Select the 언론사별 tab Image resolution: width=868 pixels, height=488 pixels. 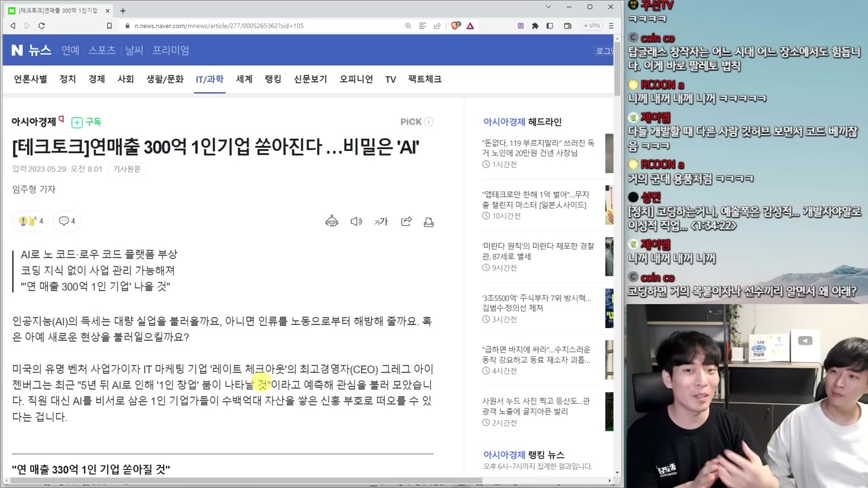[x=30, y=79]
